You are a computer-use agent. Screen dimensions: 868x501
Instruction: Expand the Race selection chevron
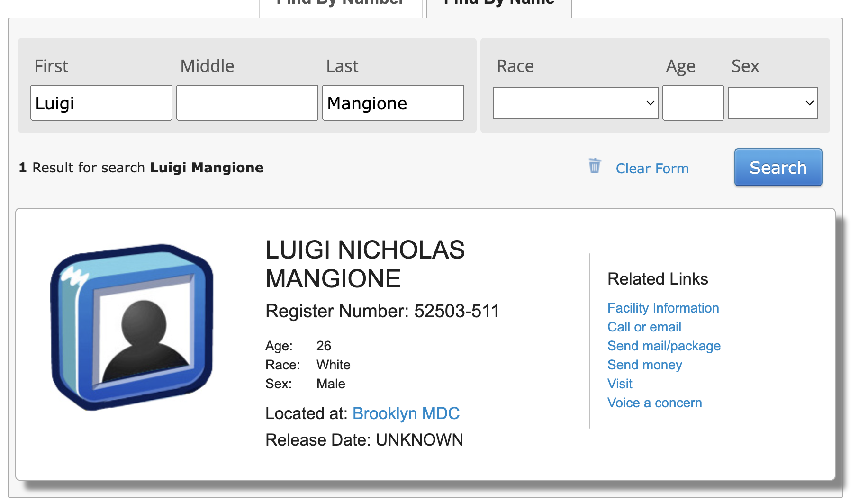(x=650, y=103)
